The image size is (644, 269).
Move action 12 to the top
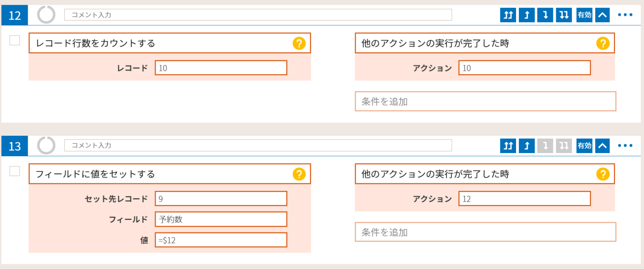[508, 15]
